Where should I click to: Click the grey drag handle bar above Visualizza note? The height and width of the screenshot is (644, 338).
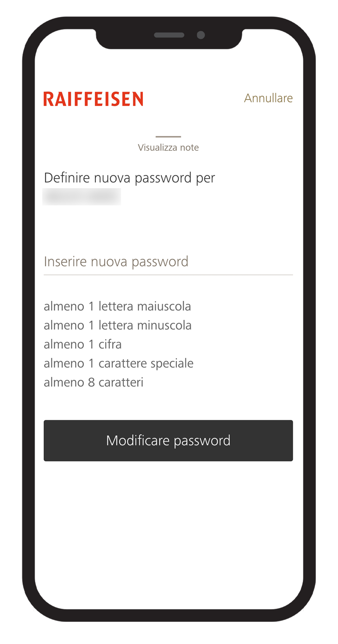(x=168, y=137)
